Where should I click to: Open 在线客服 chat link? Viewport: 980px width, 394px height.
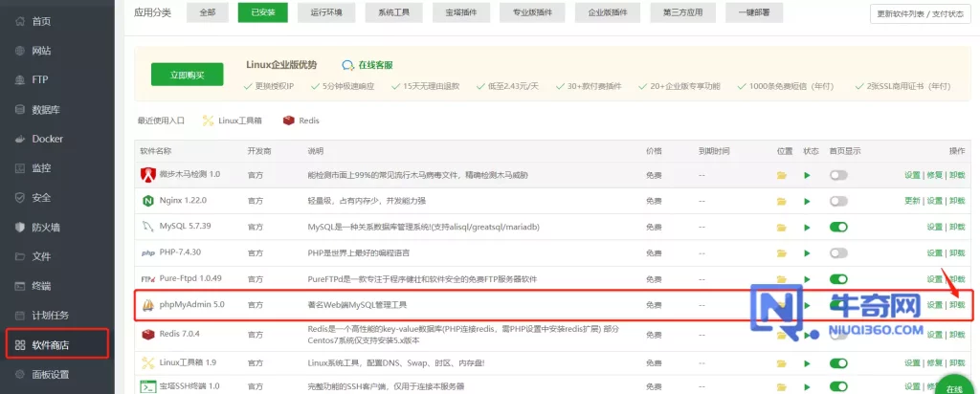(367, 65)
